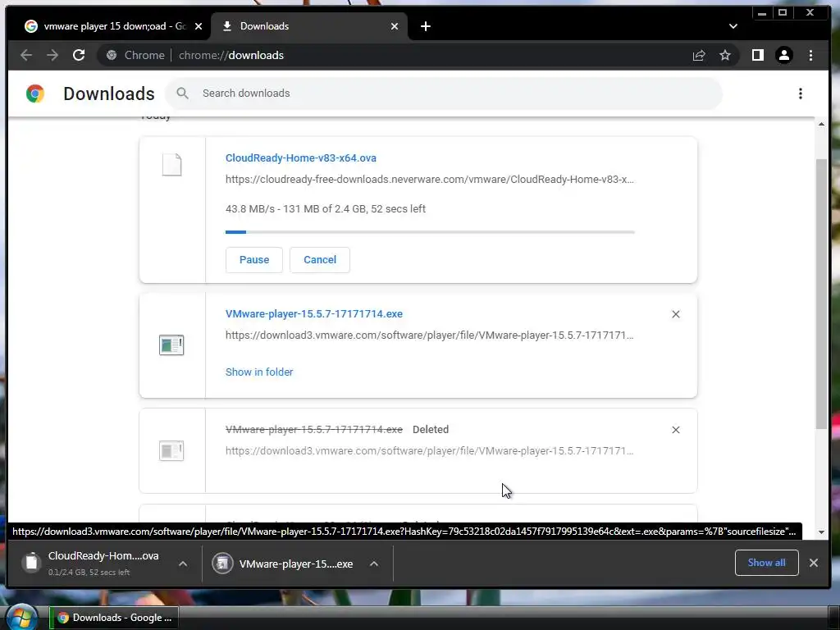Click the VMware-player exe file icon in list

pos(171,345)
